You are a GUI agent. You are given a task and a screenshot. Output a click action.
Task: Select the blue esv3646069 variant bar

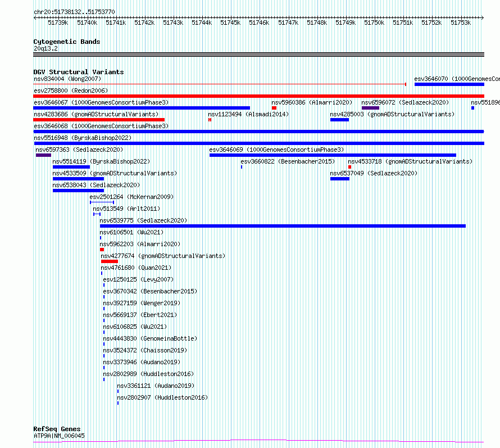click(x=333, y=155)
